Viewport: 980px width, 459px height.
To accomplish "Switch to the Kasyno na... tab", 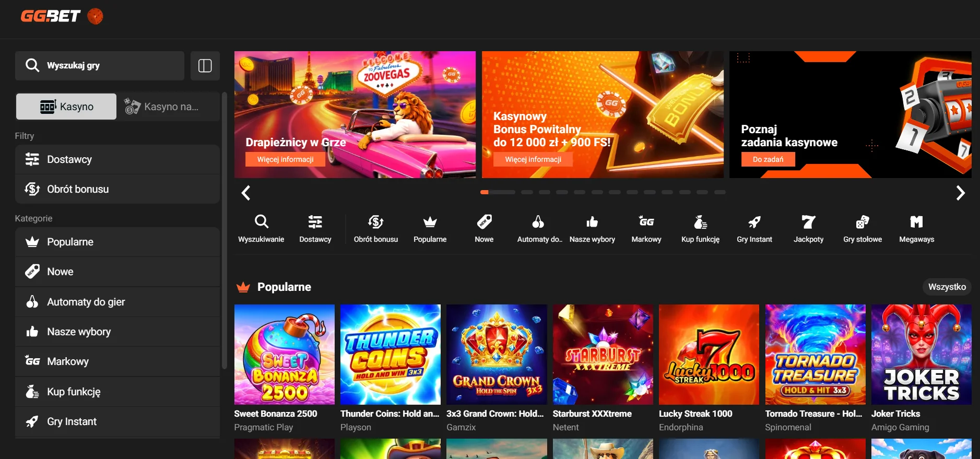I will 168,107.
